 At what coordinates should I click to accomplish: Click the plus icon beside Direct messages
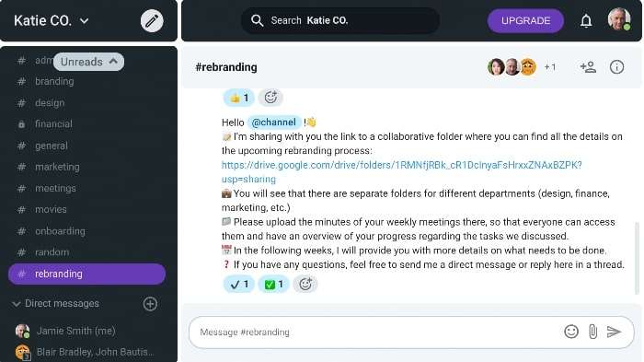[x=150, y=304]
